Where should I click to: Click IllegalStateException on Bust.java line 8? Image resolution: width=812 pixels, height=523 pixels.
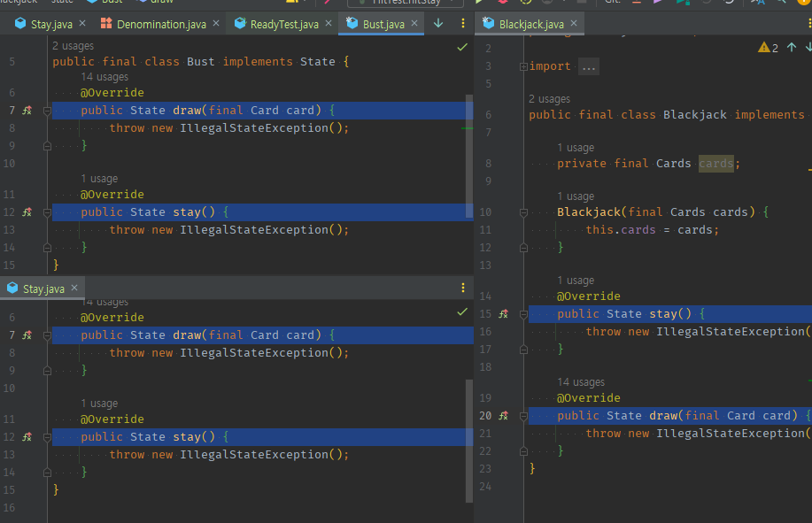click(254, 128)
